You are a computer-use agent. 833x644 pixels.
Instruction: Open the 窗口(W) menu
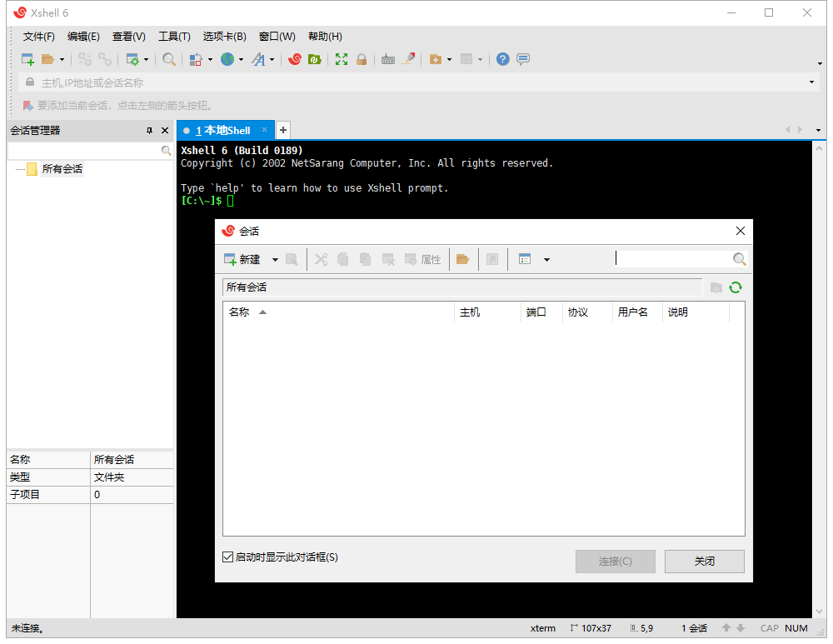coord(277,37)
